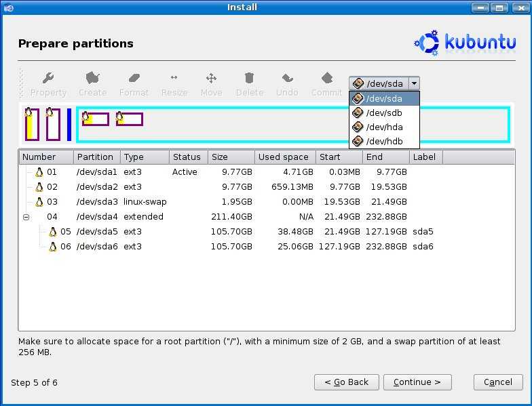Choose /dev/sdb from the disk list
The image size is (532, 406).
pyautogui.click(x=384, y=113)
